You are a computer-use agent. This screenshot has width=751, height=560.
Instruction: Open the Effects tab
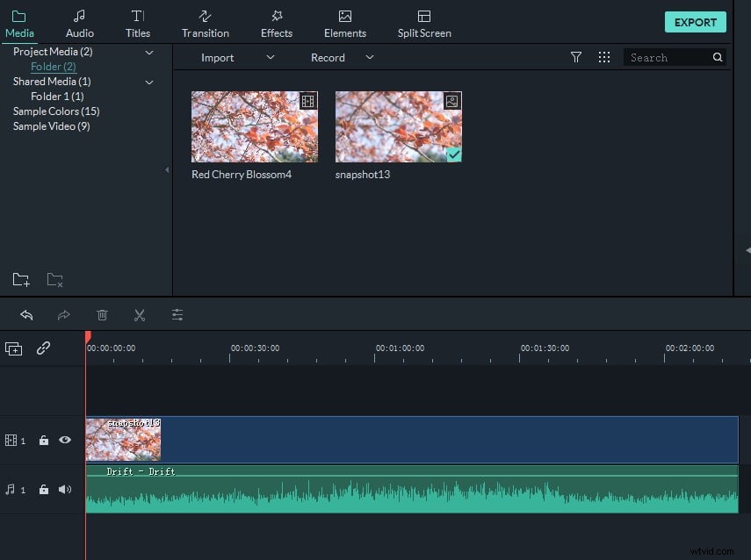(x=276, y=22)
